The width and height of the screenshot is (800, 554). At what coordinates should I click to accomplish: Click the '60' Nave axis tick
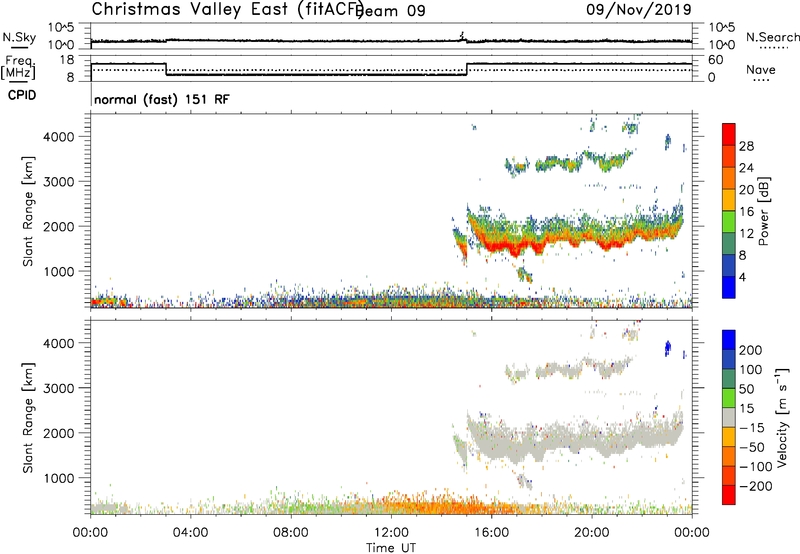(x=716, y=60)
